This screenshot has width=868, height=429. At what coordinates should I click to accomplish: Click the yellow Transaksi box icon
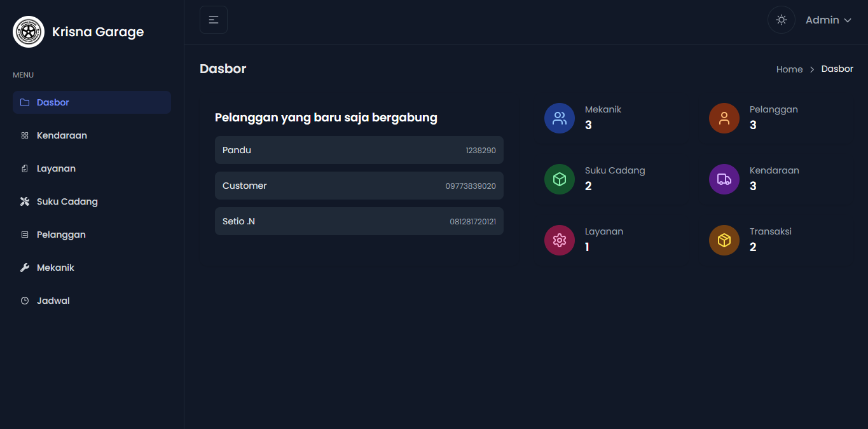tap(724, 240)
